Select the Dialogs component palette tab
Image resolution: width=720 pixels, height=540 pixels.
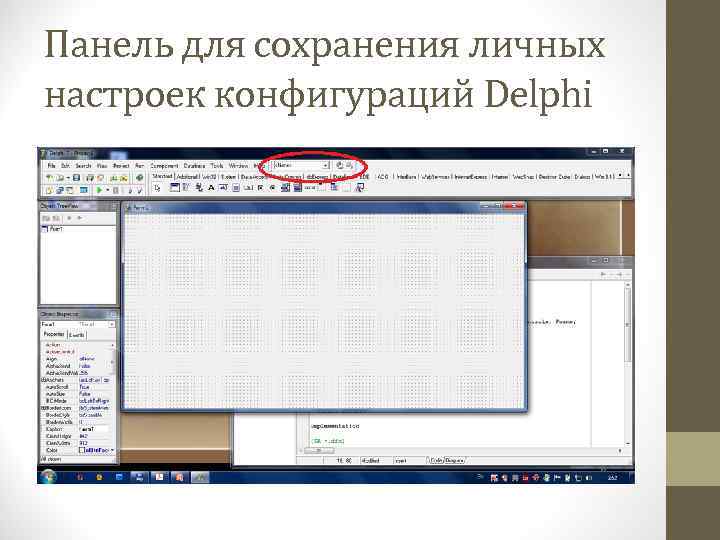pyautogui.click(x=582, y=176)
